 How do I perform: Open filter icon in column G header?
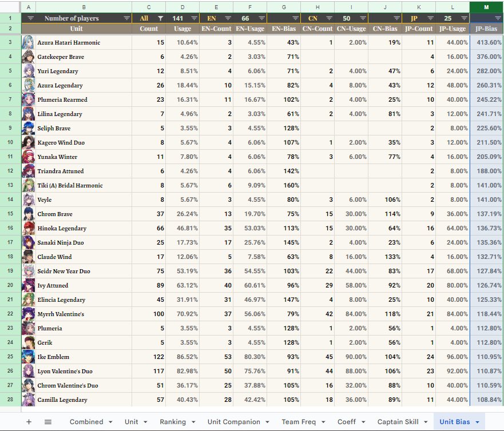[295, 18]
